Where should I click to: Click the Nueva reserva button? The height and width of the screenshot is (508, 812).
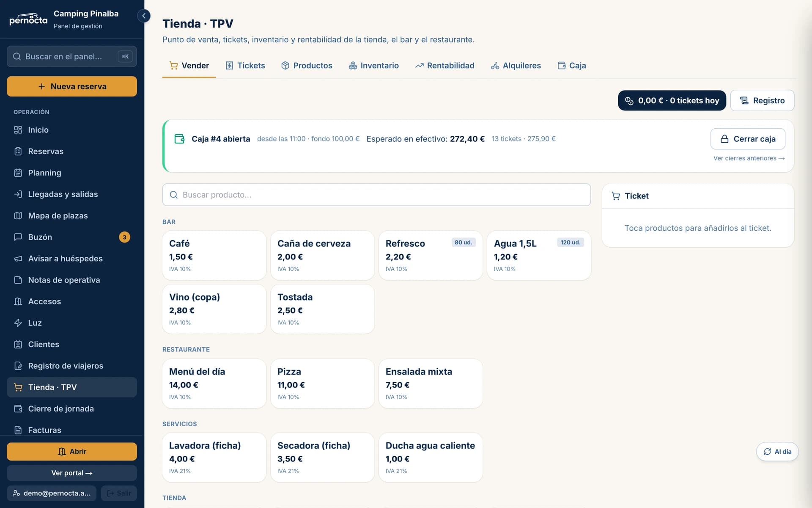pos(72,86)
